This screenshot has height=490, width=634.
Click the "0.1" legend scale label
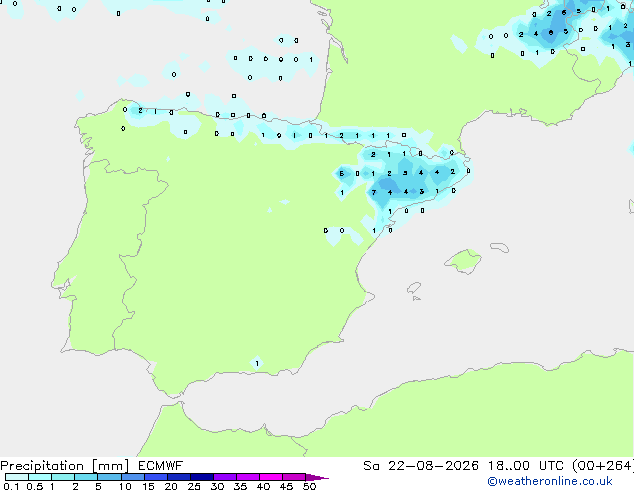11,486
